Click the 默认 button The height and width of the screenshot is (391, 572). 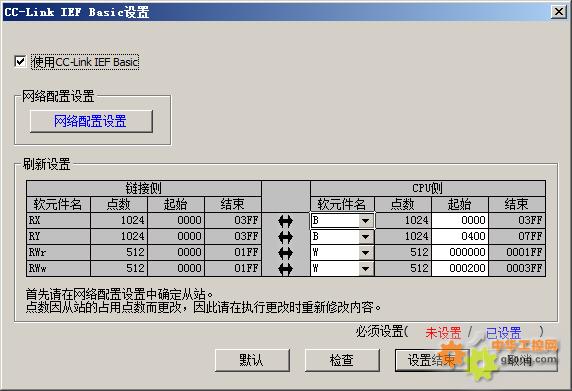(252, 360)
